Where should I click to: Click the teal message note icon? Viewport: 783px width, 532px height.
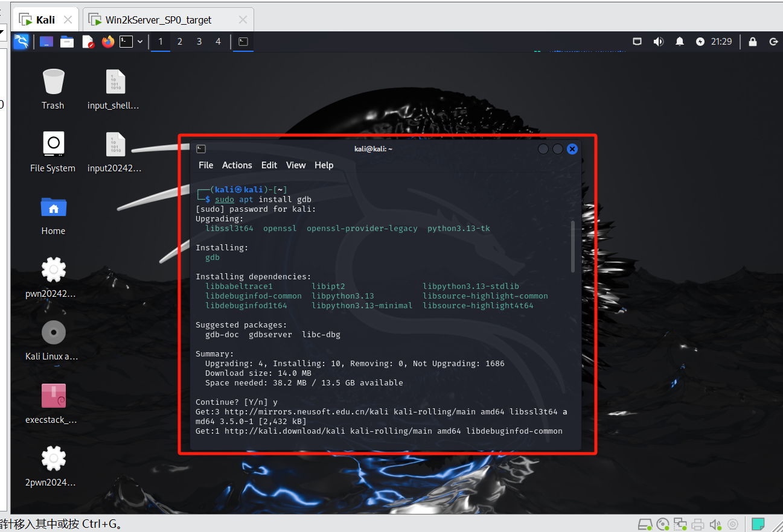[758, 524]
